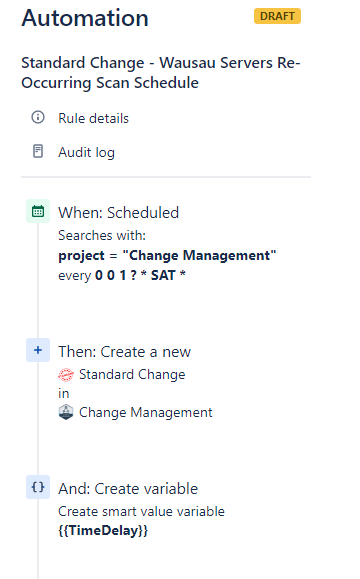Open the 'Then: Create a new' action

point(124,352)
